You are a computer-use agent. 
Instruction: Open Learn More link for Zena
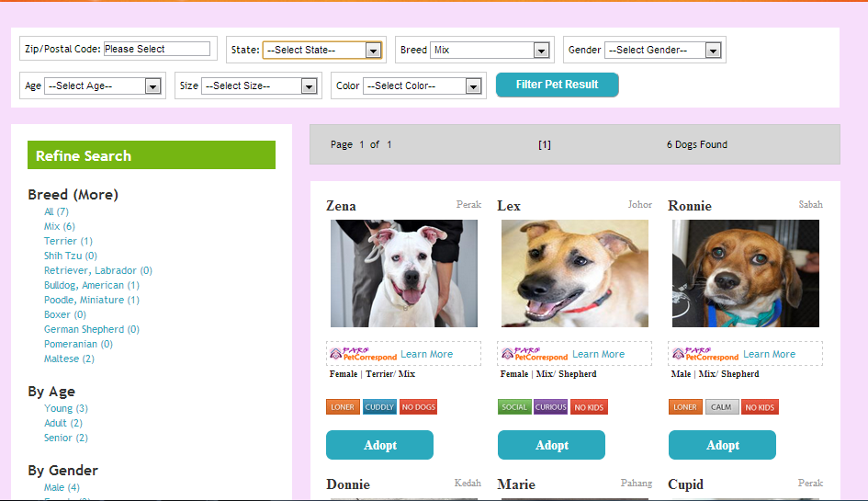tap(427, 354)
